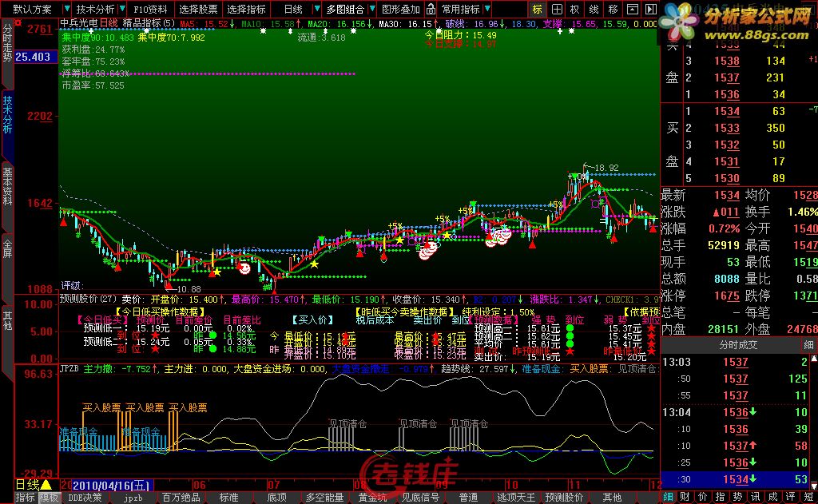
Task: Open the 多图组合 multi-chart option
Action: [345, 9]
